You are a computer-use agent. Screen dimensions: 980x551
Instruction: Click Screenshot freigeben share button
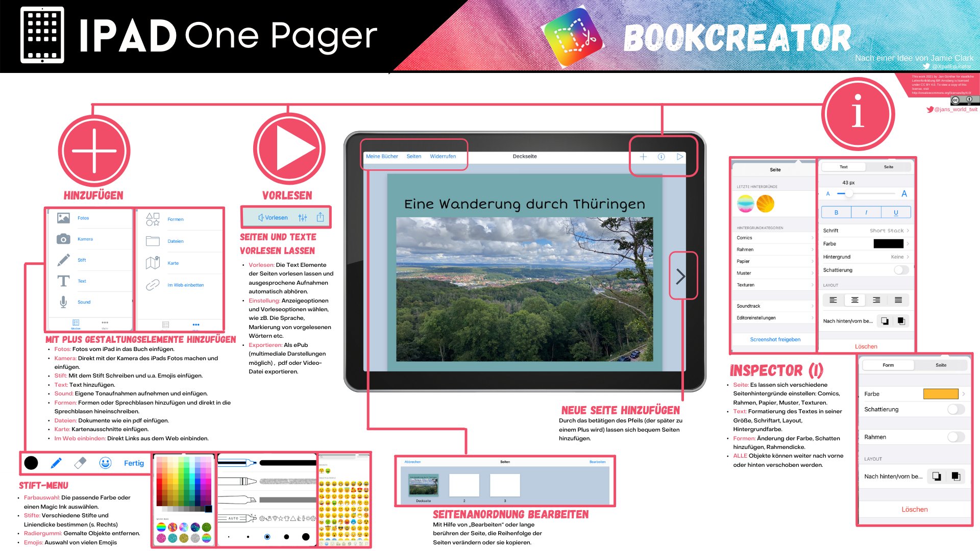(774, 338)
